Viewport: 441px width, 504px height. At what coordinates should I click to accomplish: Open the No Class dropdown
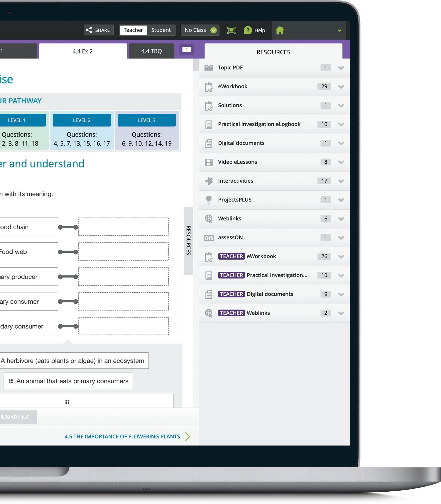click(200, 30)
